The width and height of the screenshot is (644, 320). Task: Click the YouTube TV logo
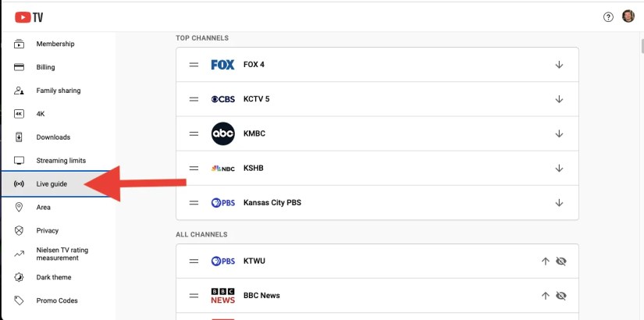(x=29, y=17)
